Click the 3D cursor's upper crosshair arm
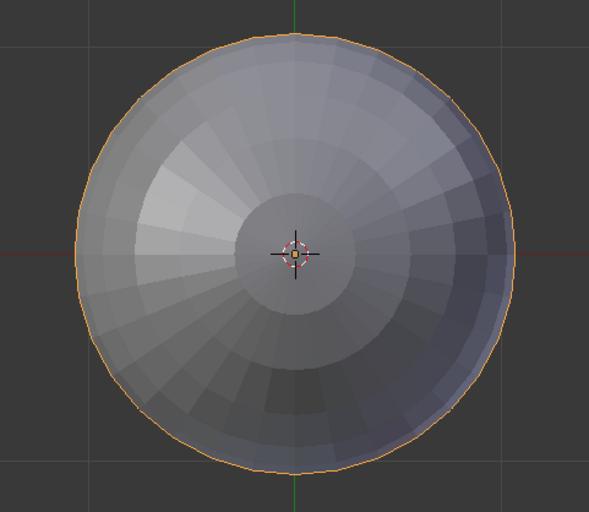The height and width of the screenshot is (512, 589). pyautogui.click(x=296, y=237)
